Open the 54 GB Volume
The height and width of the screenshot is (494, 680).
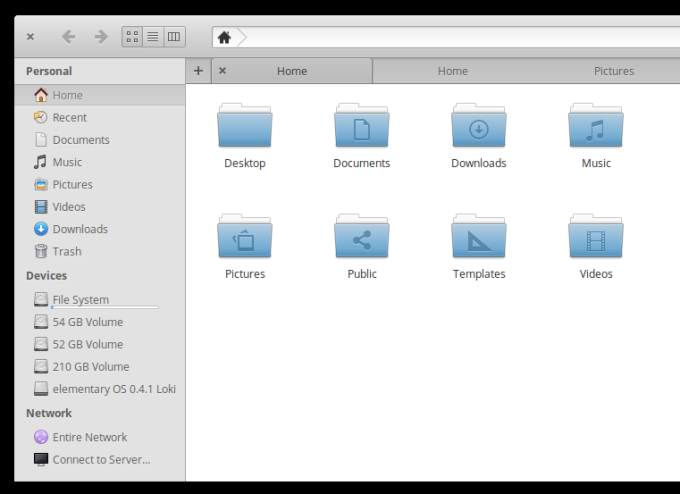point(100,322)
